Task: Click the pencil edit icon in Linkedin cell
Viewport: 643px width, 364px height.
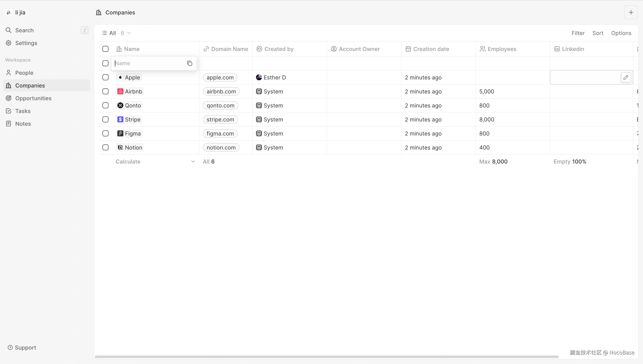Action: 626,78
